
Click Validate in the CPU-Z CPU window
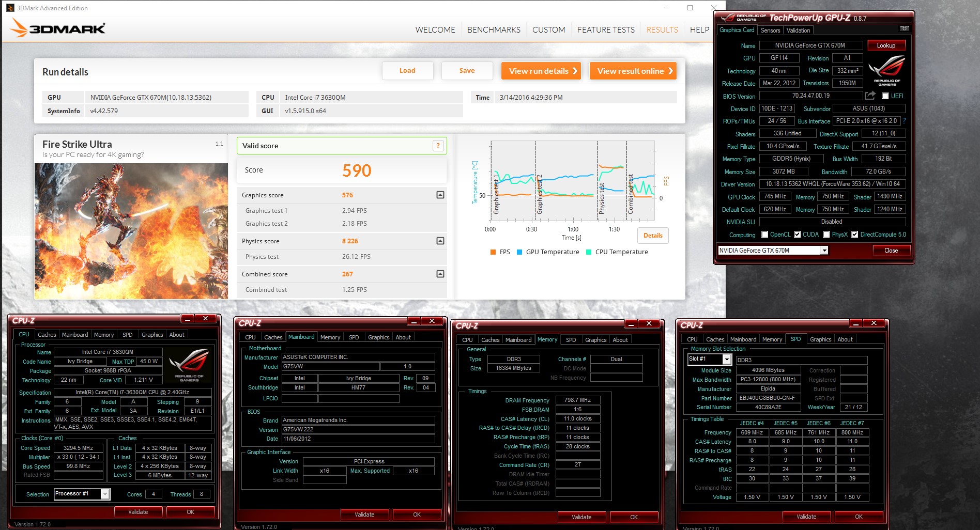(138, 512)
